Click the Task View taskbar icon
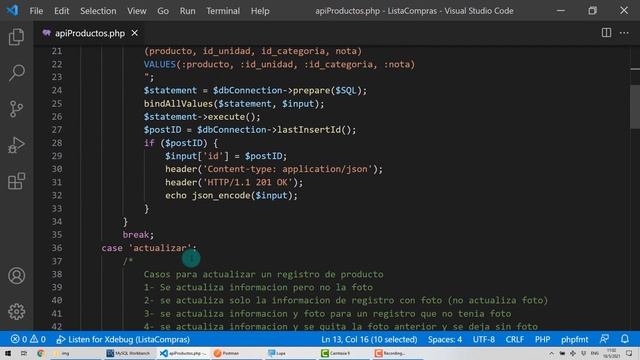 (24, 353)
